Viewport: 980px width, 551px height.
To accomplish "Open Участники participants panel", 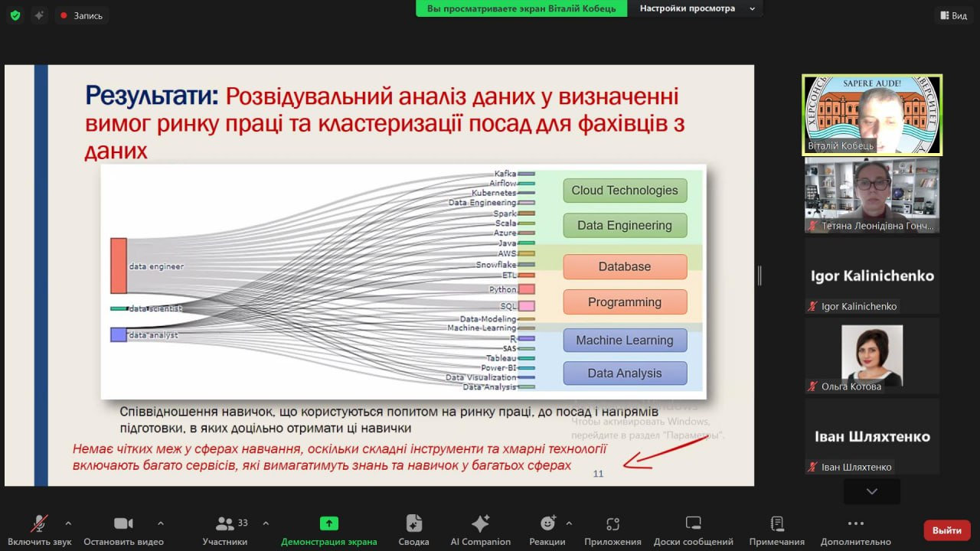I will click(x=225, y=523).
